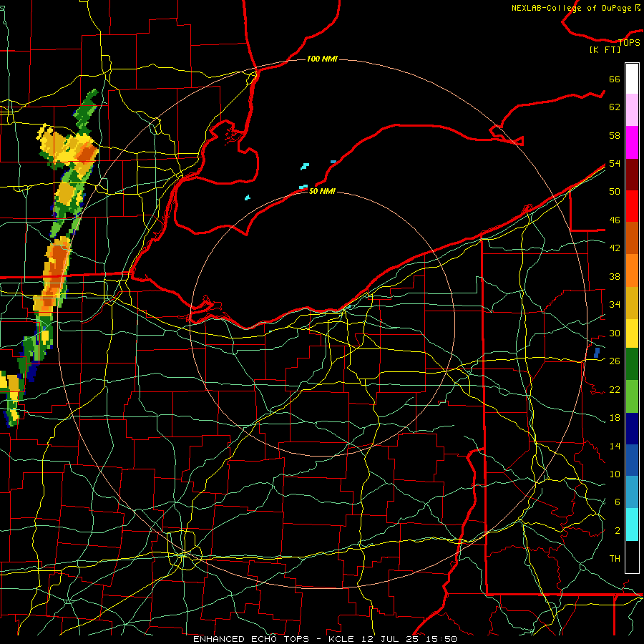Click the 42 value on the legend

point(615,248)
